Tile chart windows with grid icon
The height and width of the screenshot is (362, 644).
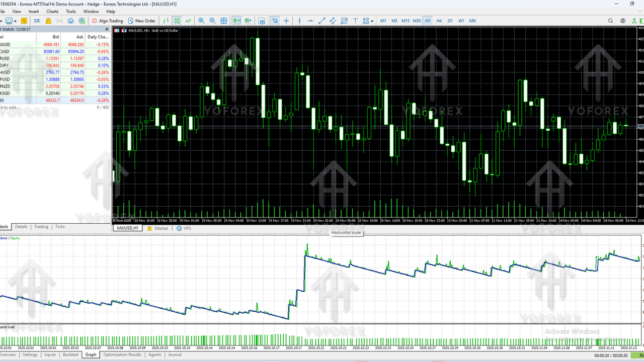pos(224,21)
